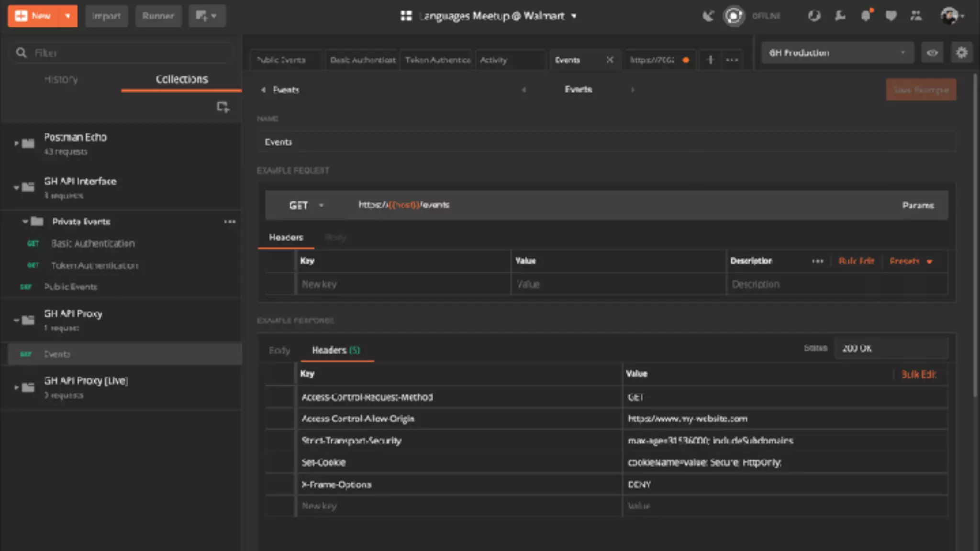980x551 pixels.
Task: Switch to the History sidebar tab
Action: click(61, 79)
